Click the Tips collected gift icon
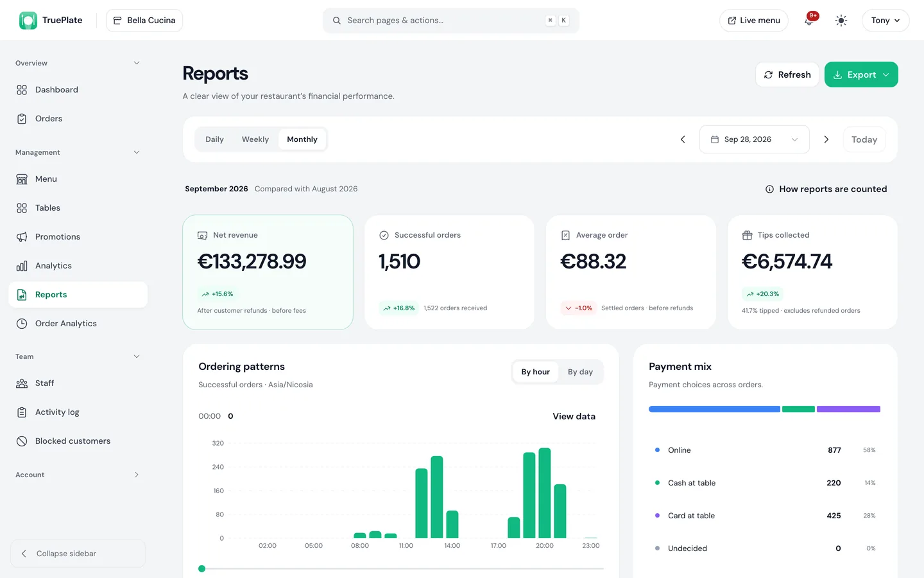Viewport: 924px width, 578px height. click(747, 236)
